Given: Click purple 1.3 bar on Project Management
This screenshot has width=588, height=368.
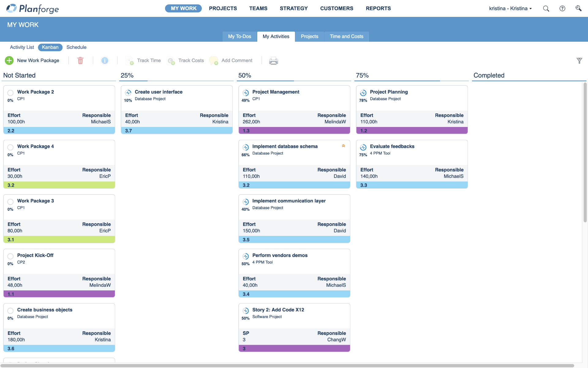Looking at the screenshot, I should (294, 131).
